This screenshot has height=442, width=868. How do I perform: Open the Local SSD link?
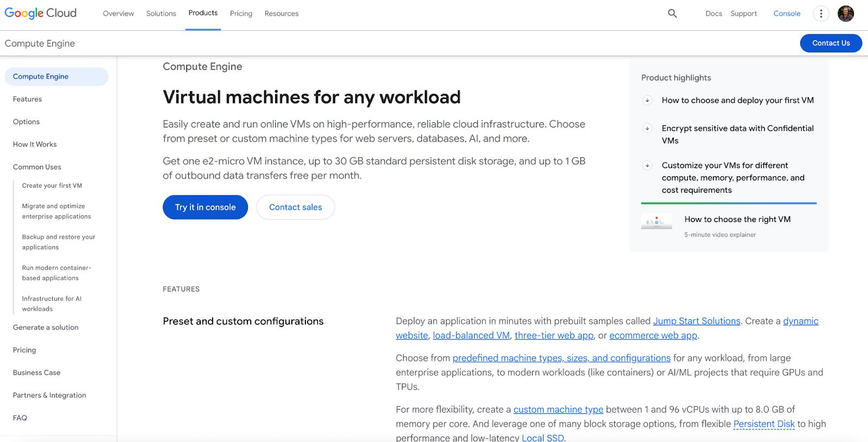point(542,438)
